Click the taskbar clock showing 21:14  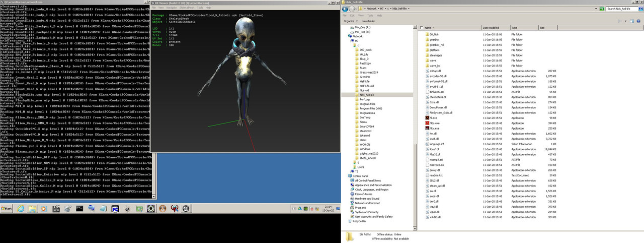point(329,208)
